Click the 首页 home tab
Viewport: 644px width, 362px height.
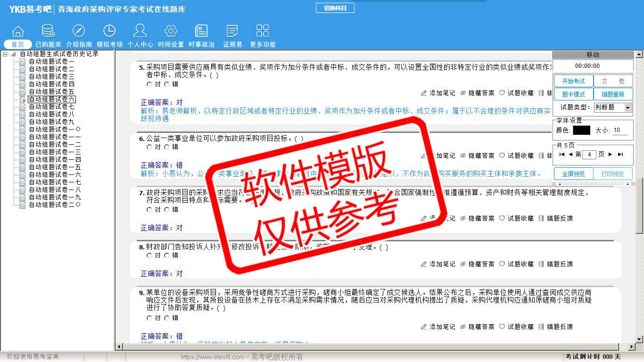coord(18,44)
